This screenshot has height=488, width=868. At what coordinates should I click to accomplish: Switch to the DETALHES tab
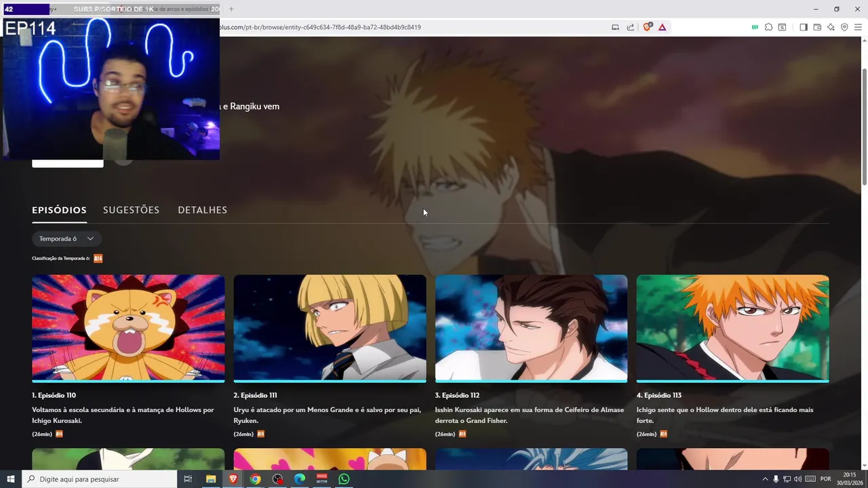(202, 210)
